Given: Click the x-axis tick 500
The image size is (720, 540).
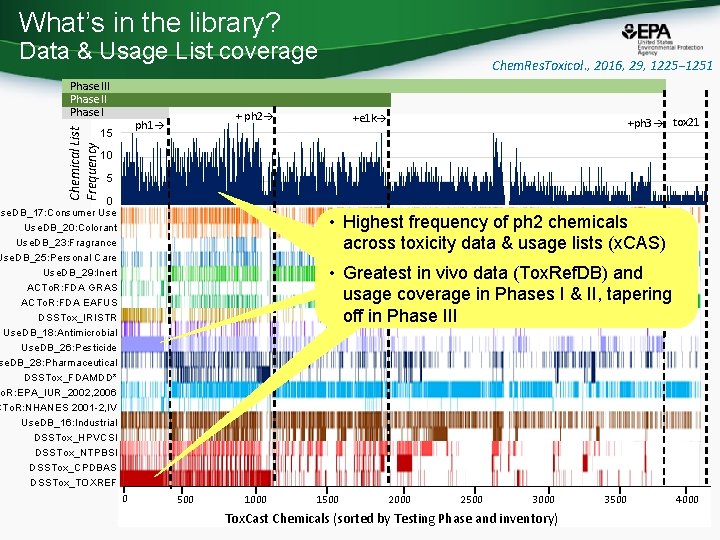Looking at the screenshot, I should (x=185, y=500).
